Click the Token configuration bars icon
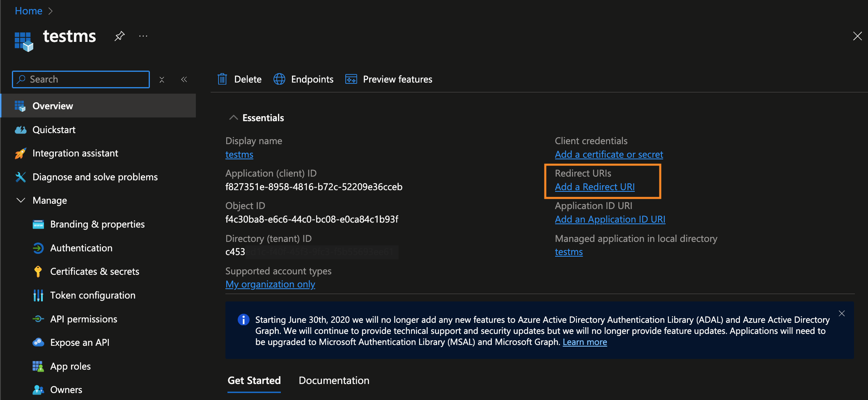 point(38,295)
